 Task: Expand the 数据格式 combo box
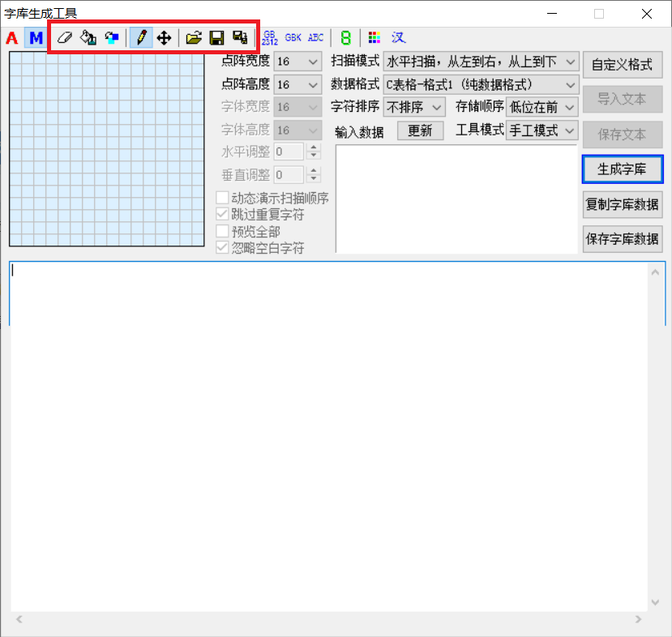(x=481, y=85)
